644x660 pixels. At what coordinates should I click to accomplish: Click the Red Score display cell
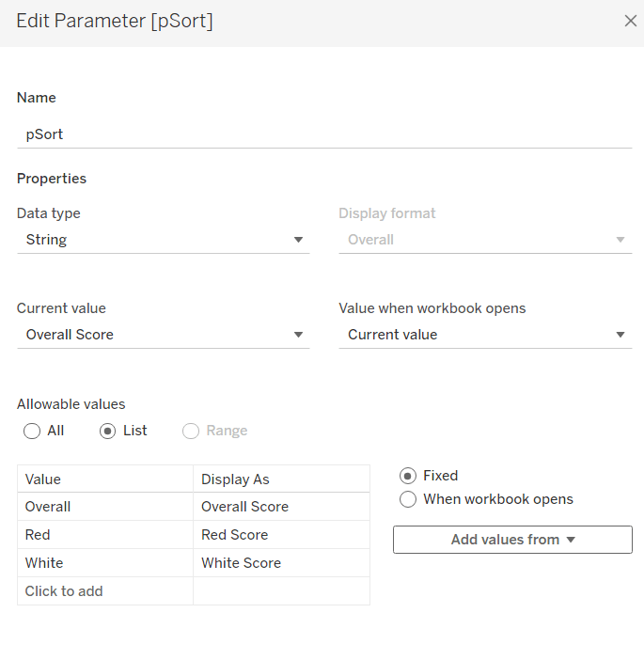pos(281,535)
